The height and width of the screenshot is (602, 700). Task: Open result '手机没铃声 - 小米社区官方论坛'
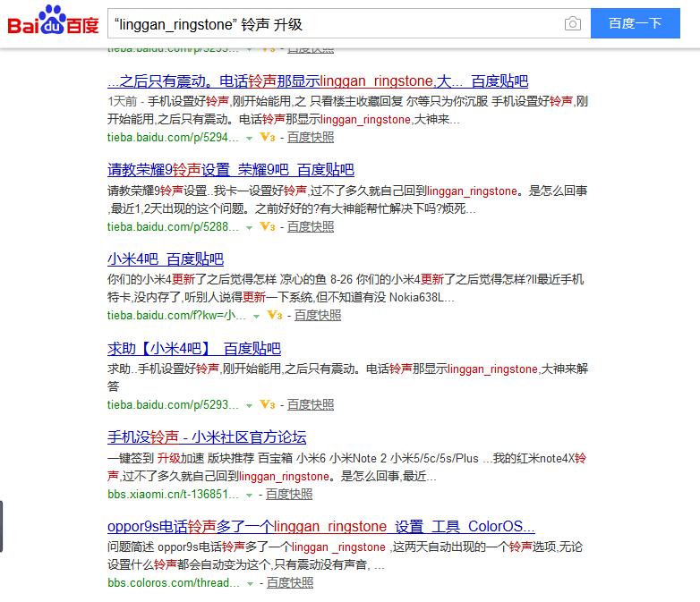pyautogui.click(x=207, y=437)
